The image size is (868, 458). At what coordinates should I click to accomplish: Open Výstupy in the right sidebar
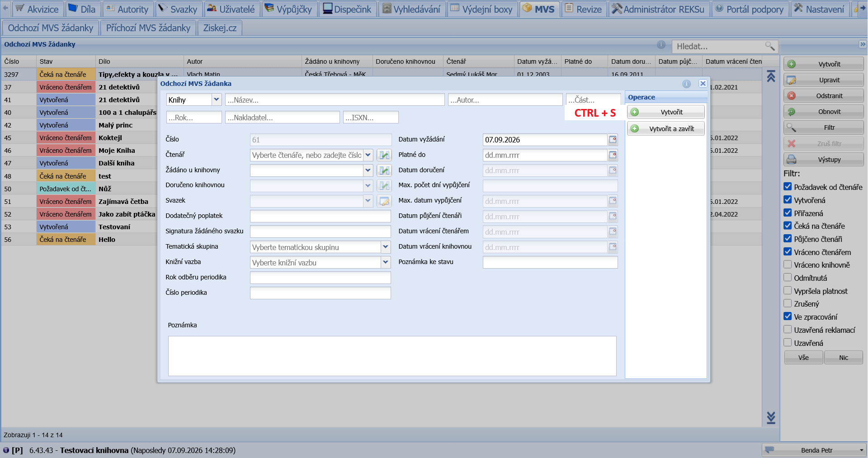tap(823, 160)
